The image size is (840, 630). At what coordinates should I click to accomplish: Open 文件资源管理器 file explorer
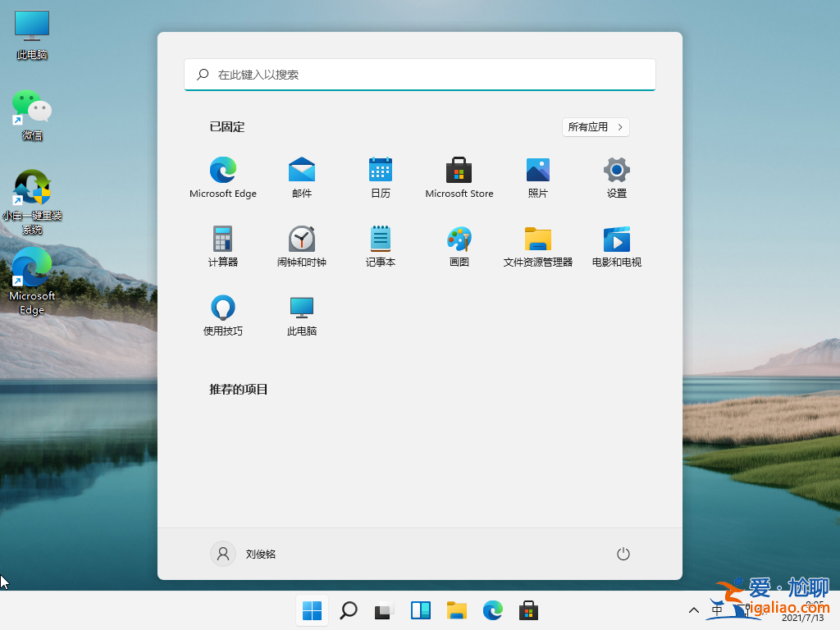[x=537, y=240]
